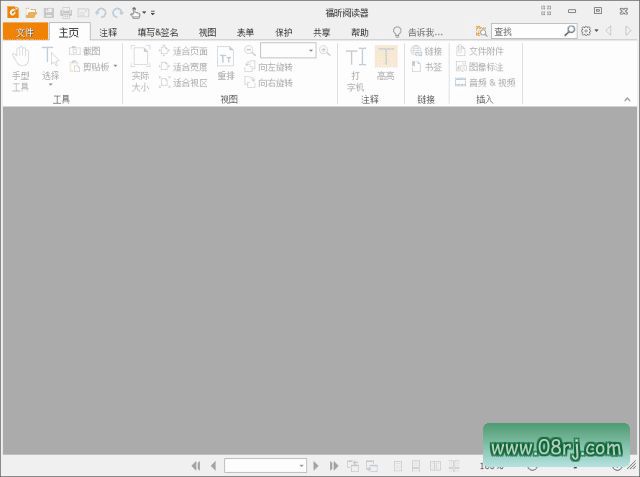Choose Fit Page (适合页面)
This screenshot has height=477, width=640.
183,51
